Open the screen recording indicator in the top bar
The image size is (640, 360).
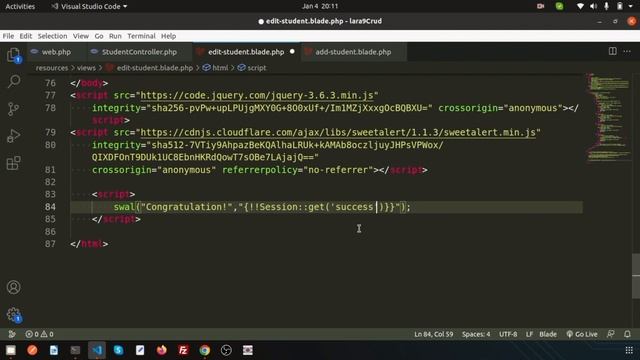pyautogui.click(x=540, y=6)
